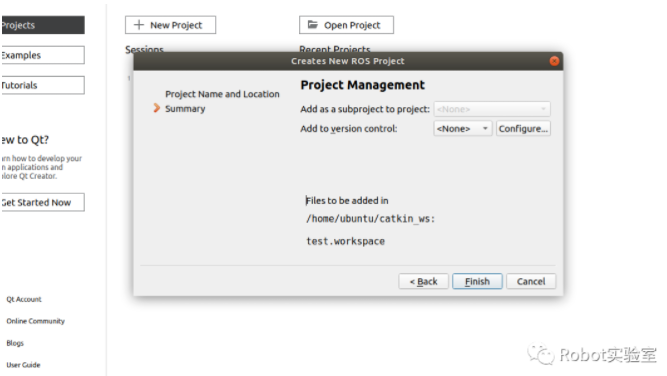Click the plus icon in New Project
The width and height of the screenshot is (667, 376).
click(x=139, y=25)
